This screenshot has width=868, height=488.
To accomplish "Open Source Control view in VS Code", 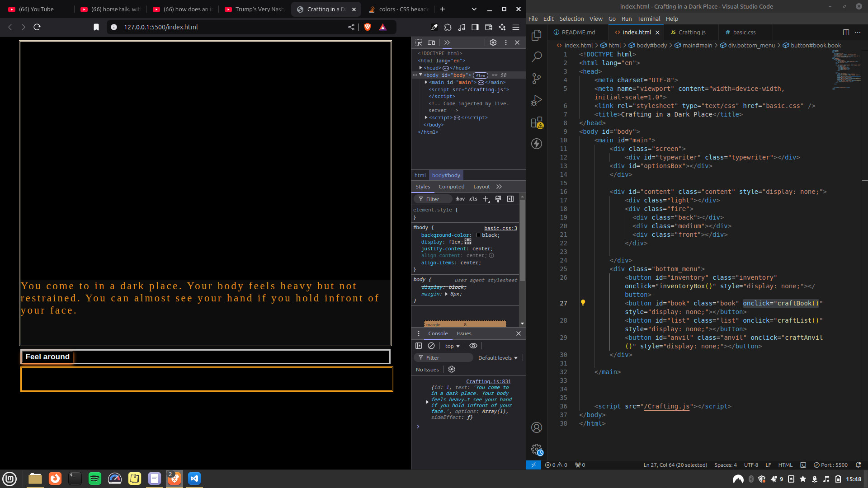I will (537, 79).
